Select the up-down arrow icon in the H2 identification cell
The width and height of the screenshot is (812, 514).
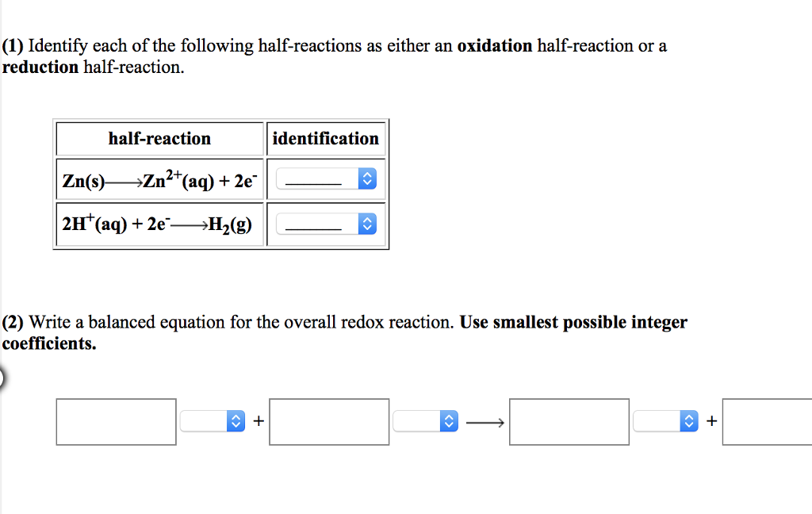[x=366, y=224]
